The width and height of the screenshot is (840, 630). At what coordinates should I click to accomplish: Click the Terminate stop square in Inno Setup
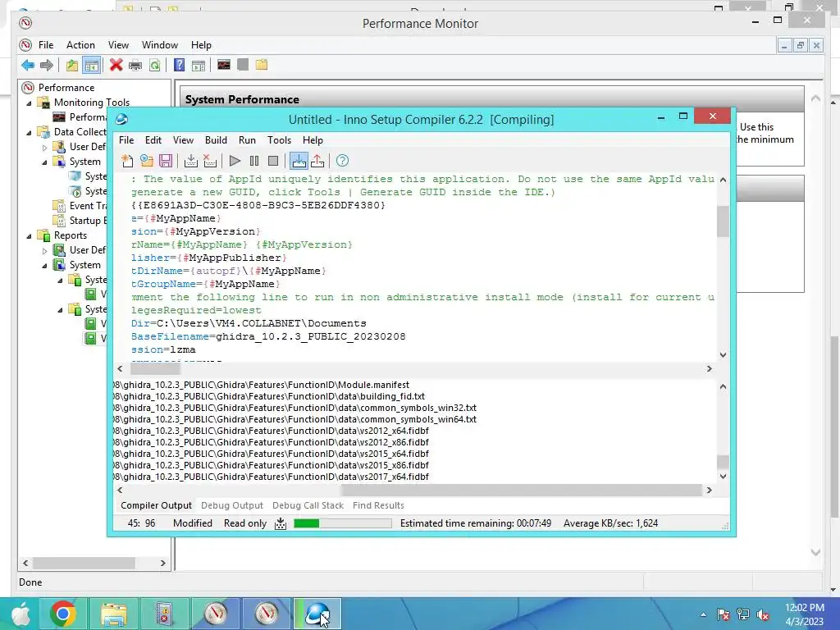click(x=273, y=161)
